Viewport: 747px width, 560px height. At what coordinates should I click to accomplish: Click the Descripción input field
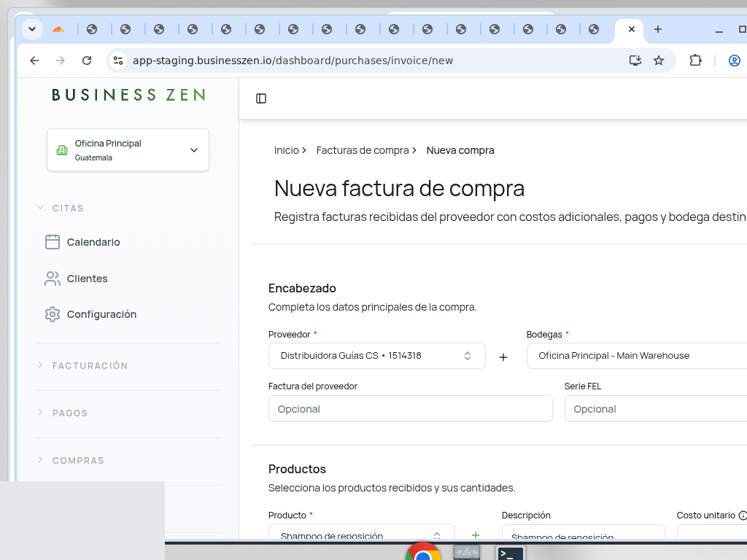pyautogui.click(x=583, y=532)
